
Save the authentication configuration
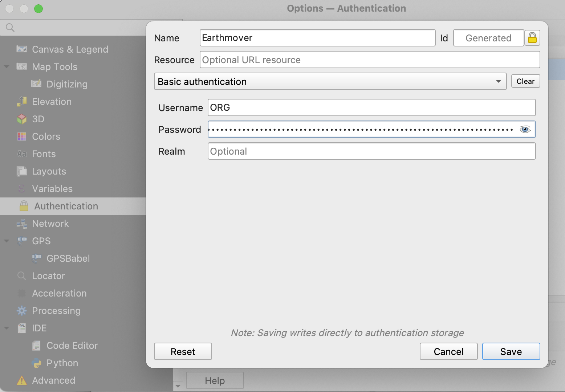[511, 351]
